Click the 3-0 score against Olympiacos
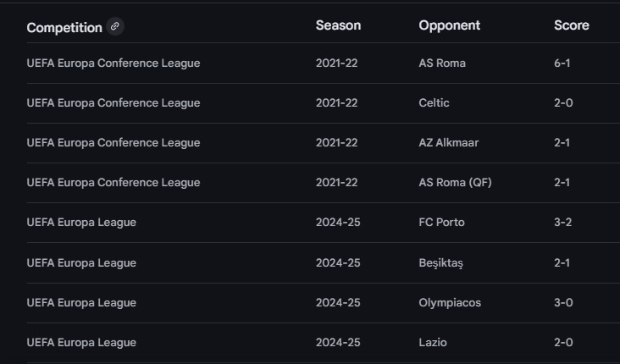Image resolution: width=620 pixels, height=364 pixels. click(x=563, y=303)
